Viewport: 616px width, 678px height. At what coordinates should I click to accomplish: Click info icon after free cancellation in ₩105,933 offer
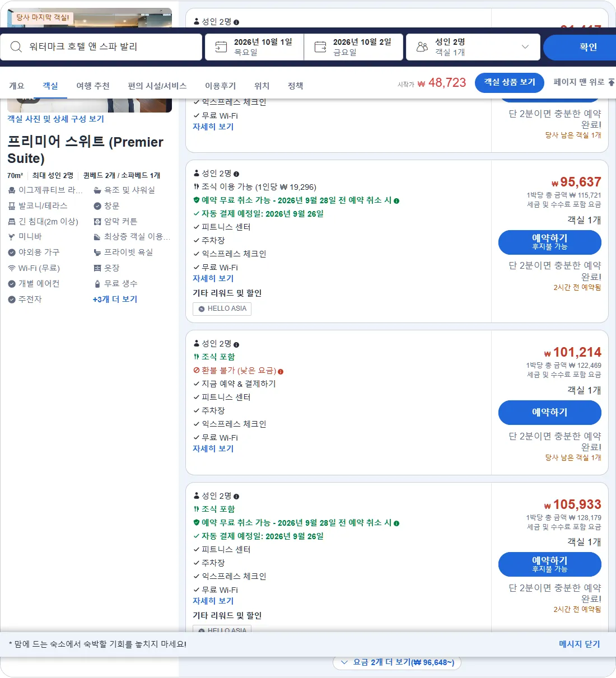point(396,523)
